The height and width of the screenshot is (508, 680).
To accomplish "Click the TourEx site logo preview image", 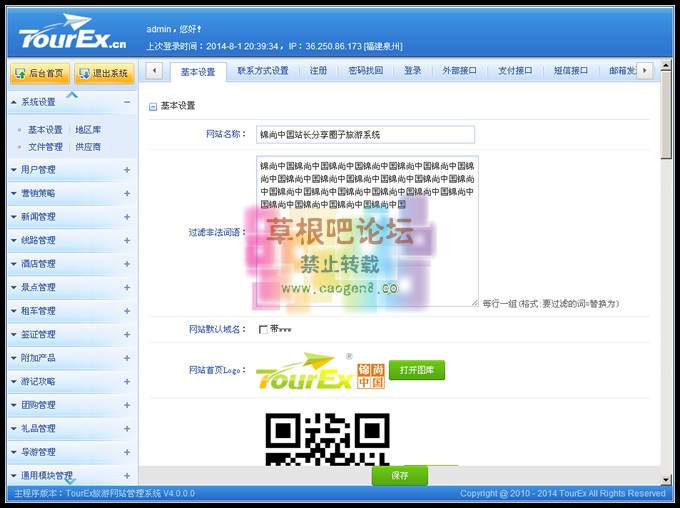I will [319, 371].
